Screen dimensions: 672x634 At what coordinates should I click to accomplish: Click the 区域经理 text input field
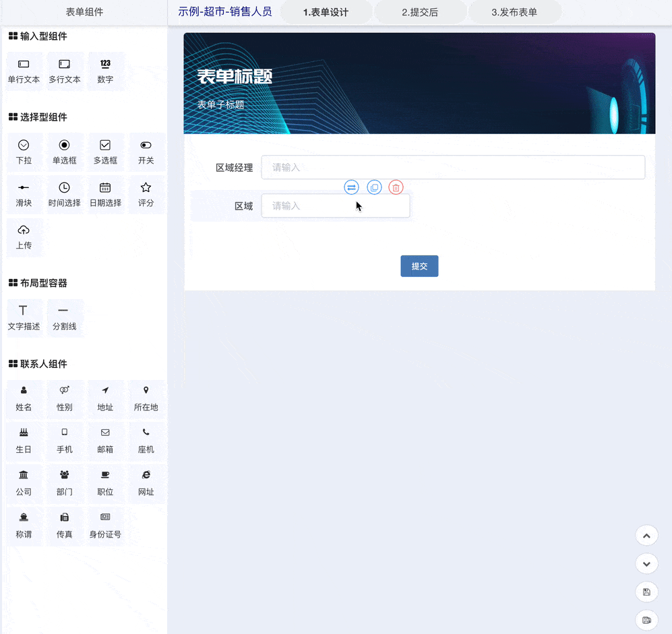point(453,167)
